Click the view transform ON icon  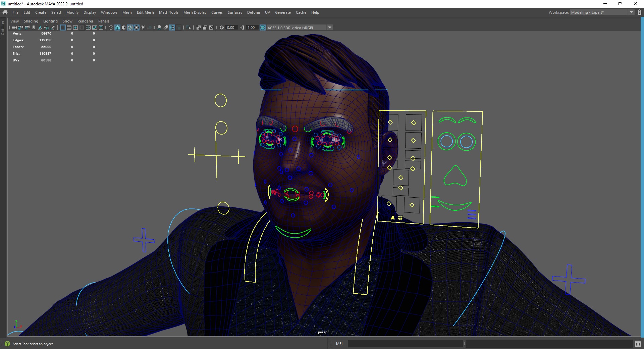click(x=263, y=28)
